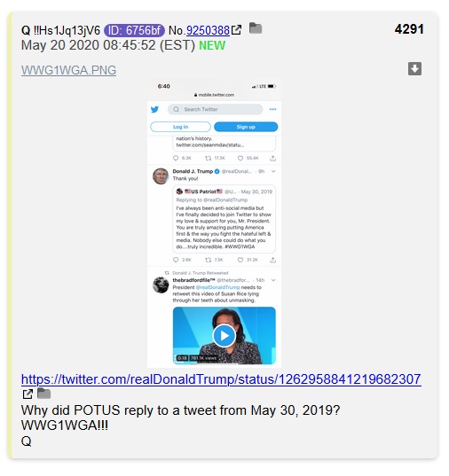Expand chevron on the Donald J. Trump tweet

click(x=273, y=171)
